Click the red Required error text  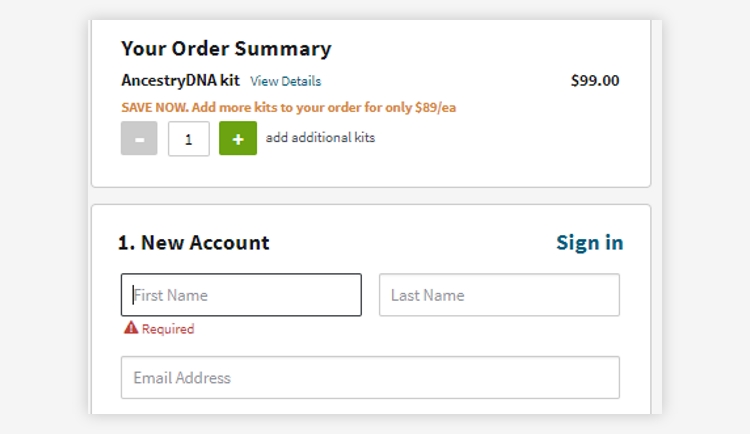coord(168,329)
